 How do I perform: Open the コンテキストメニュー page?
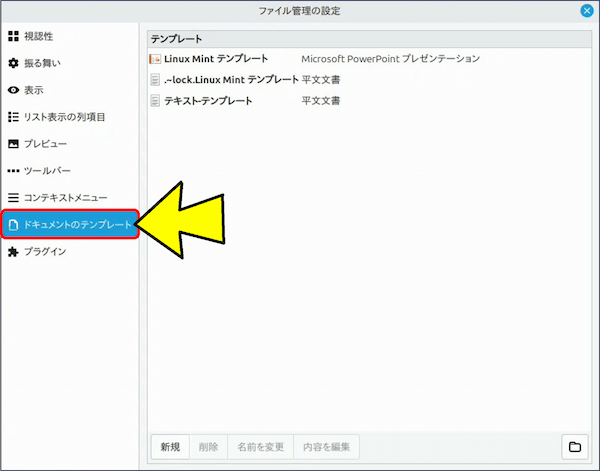69,197
